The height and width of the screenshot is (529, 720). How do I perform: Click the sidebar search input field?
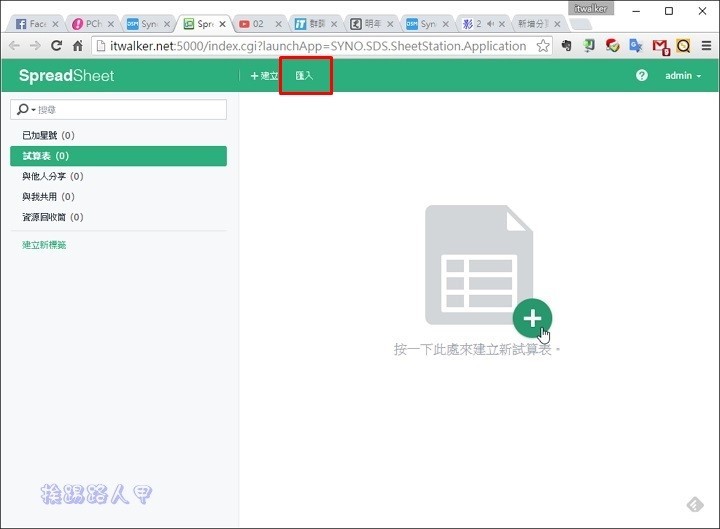click(x=130, y=109)
